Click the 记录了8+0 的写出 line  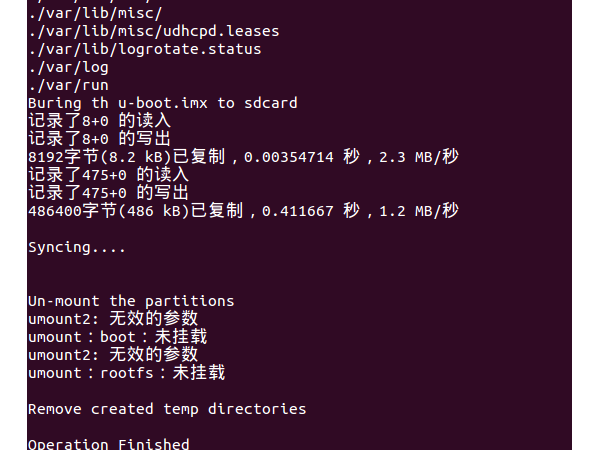tap(99, 139)
